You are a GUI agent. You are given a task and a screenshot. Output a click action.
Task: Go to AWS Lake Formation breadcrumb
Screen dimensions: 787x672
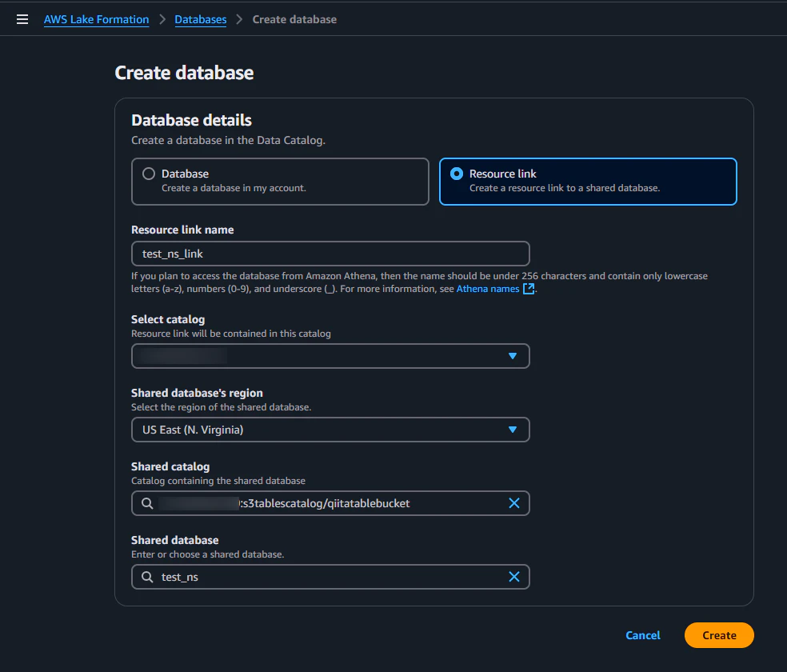click(x=96, y=19)
